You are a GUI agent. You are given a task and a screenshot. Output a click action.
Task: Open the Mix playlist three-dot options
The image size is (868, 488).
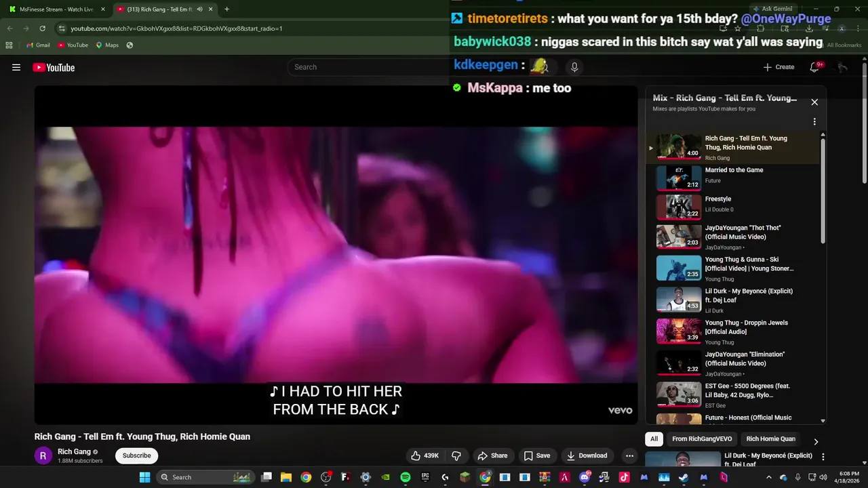[x=814, y=122]
